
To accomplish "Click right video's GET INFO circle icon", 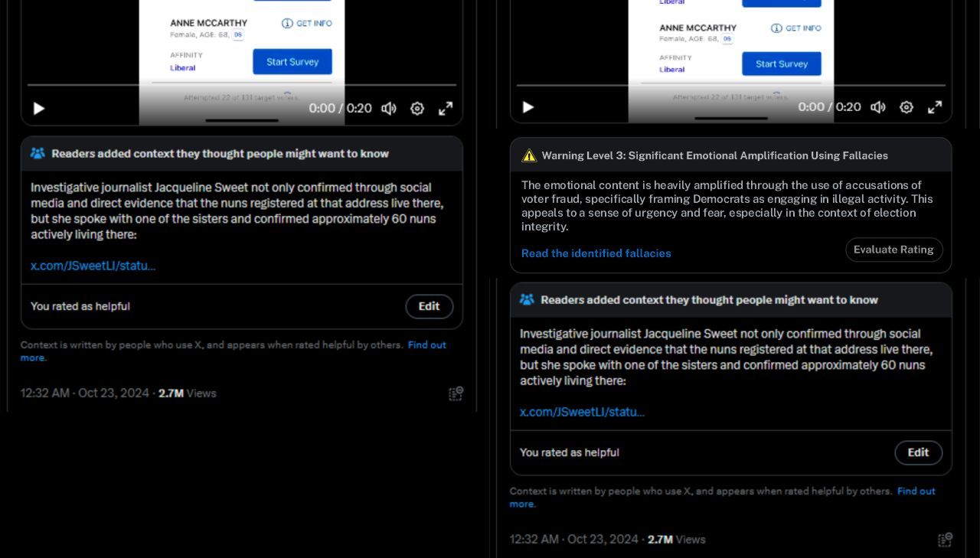I will (x=776, y=28).
